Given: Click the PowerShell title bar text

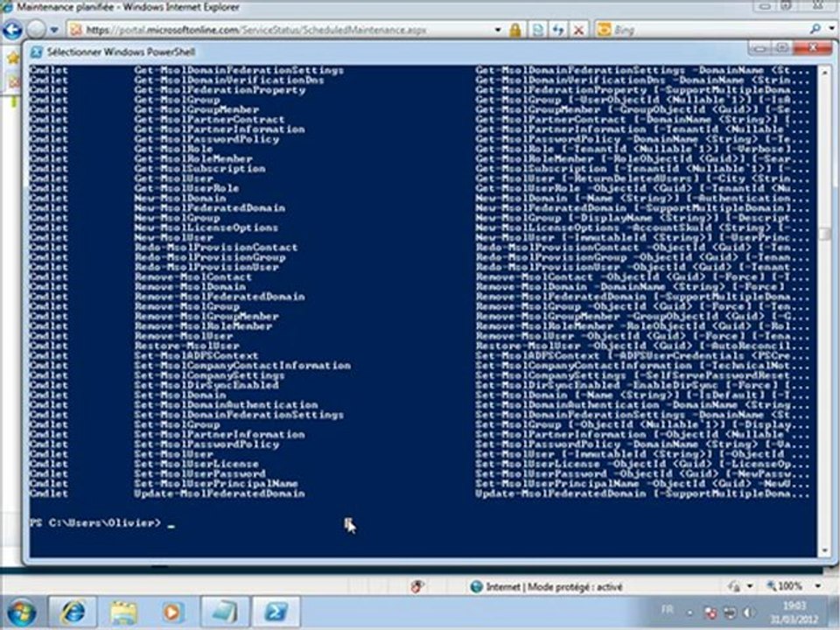Looking at the screenshot, I should coord(121,52).
